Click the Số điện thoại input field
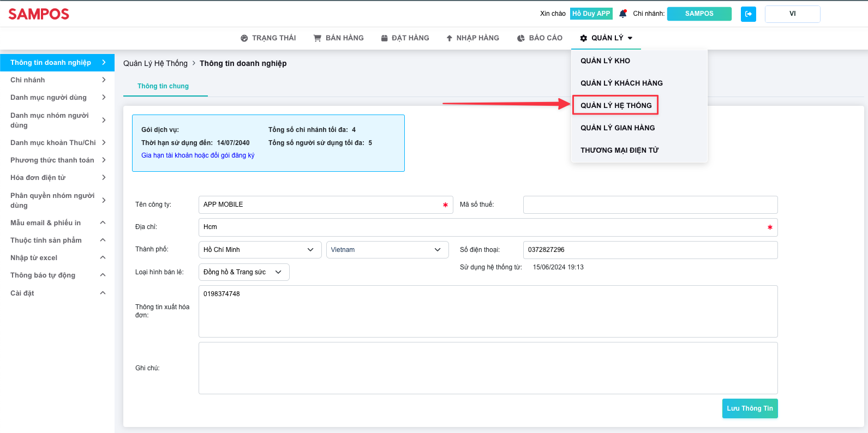Viewport: 868px width, 433px height. pyautogui.click(x=650, y=250)
